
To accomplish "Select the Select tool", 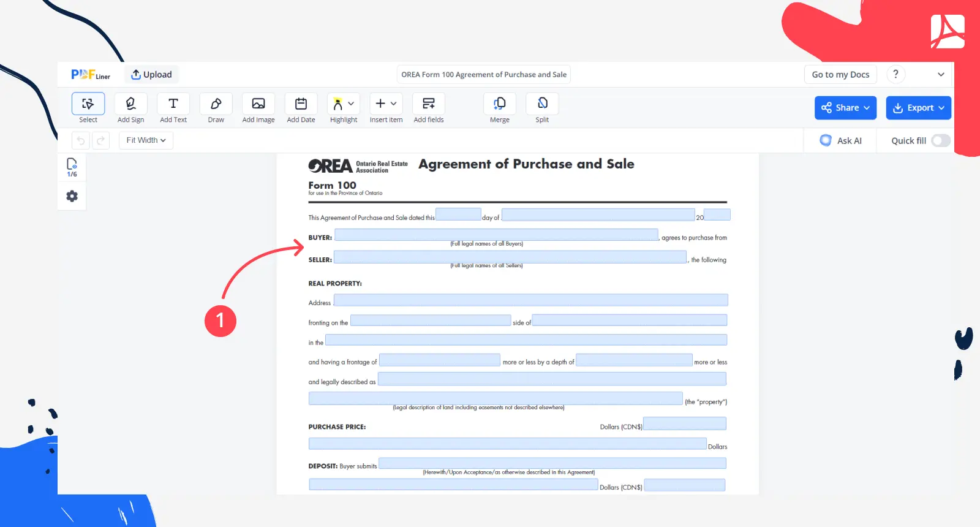I will [88, 104].
